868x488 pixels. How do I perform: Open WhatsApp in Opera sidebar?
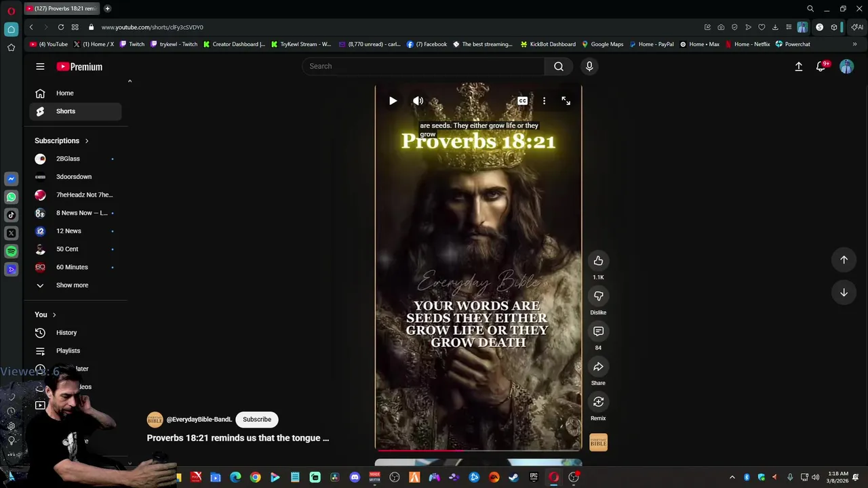11,197
